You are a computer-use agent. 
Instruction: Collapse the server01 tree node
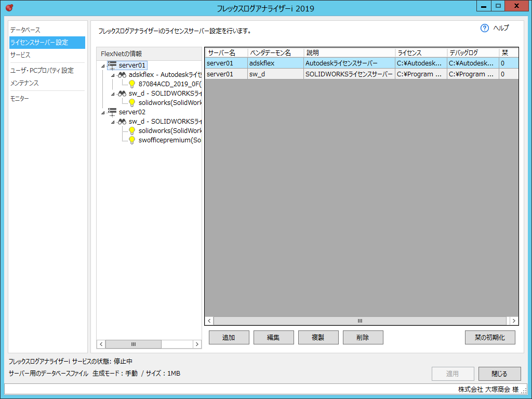[x=103, y=66]
